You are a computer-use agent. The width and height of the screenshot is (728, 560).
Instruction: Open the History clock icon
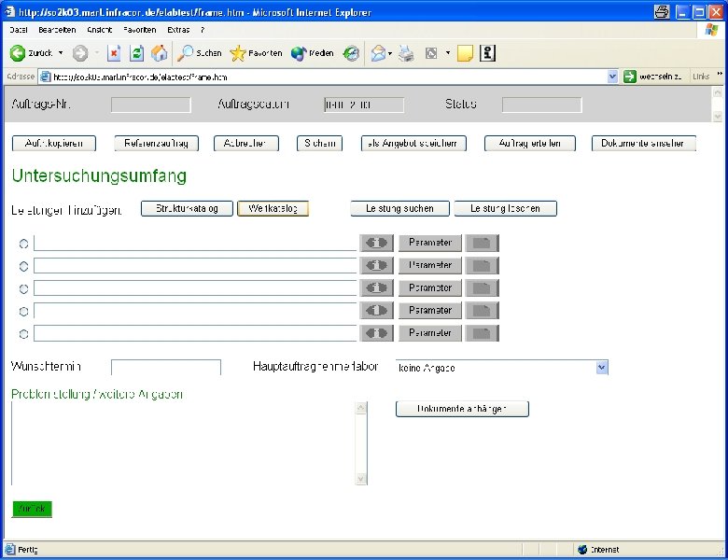pos(351,53)
